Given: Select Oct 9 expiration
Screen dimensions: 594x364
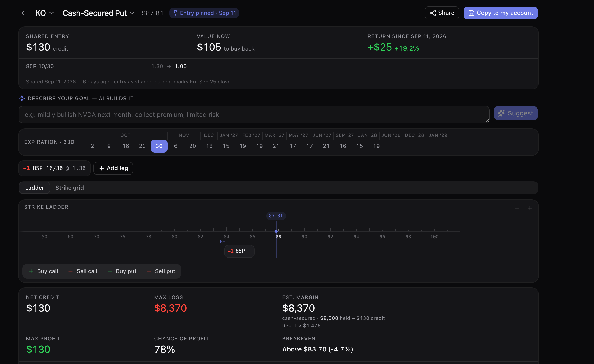Looking at the screenshot, I should pyautogui.click(x=109, y=146).
